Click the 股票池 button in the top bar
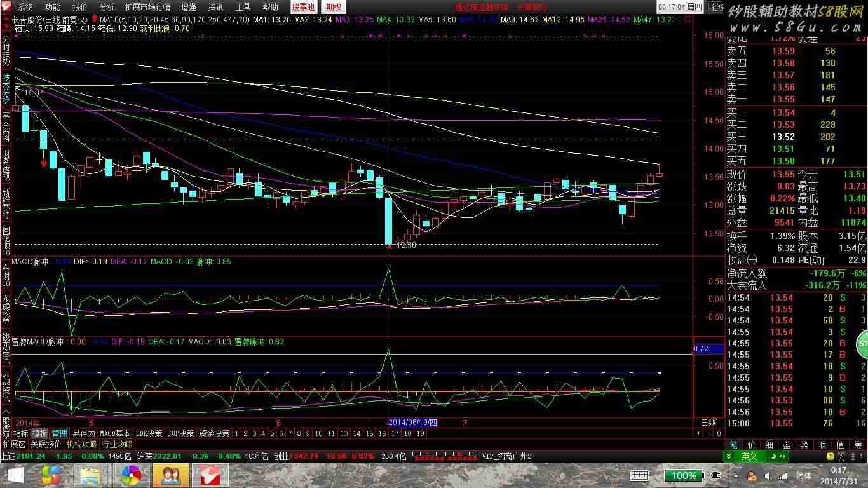The width and height of the screenshot is (868, 488). (x=304, y=7)
